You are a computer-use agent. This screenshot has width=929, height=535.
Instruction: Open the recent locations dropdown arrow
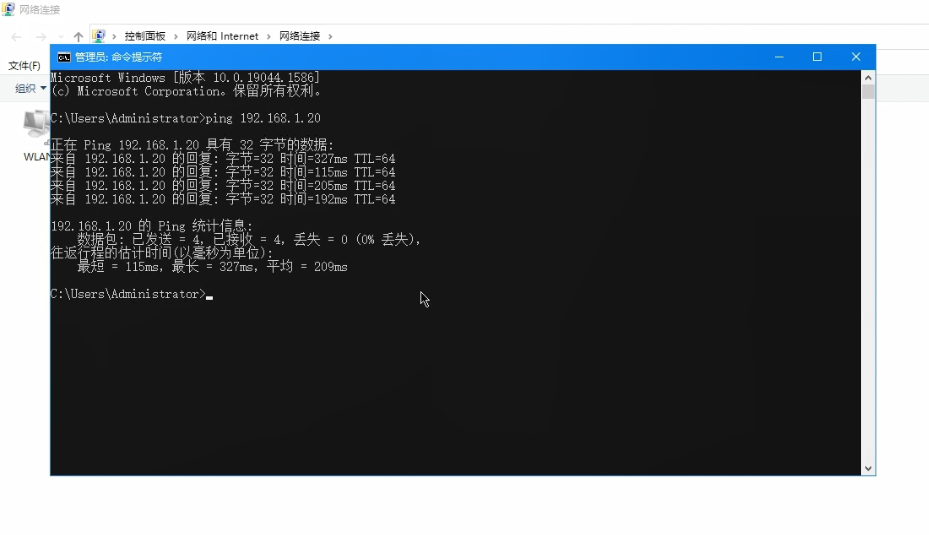click(60, 37)
